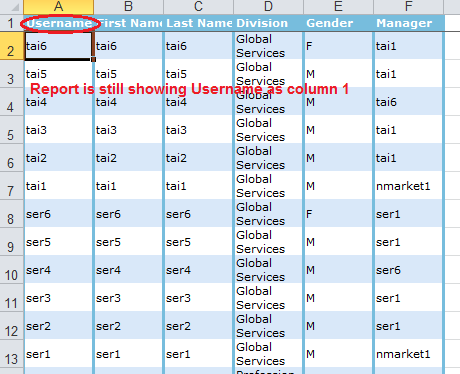This screenshot has width=460, height=374.
Task: Select row 7 header
Action: coord(11,186)
